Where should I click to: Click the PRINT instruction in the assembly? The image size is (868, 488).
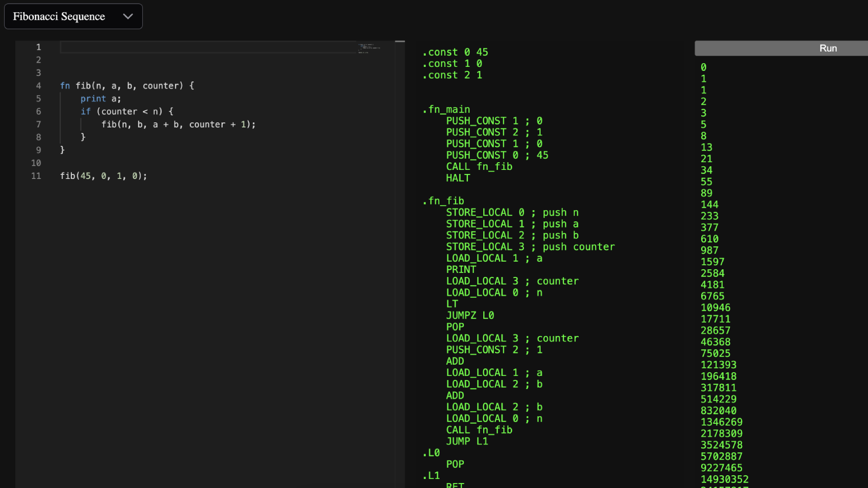461,270
